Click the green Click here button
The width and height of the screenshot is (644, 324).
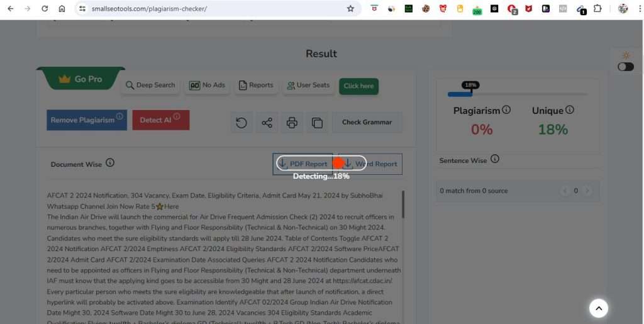358,86
